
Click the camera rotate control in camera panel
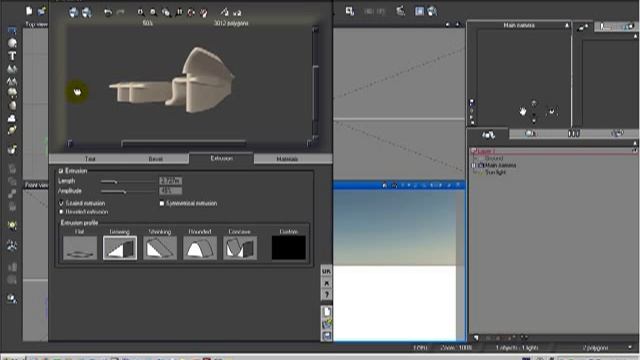pyautogui.click(x=551, y=111)
